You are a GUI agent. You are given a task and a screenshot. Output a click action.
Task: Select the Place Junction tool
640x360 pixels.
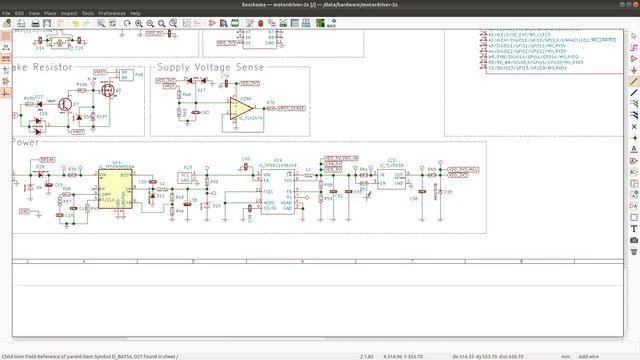[x=634, y=138]
